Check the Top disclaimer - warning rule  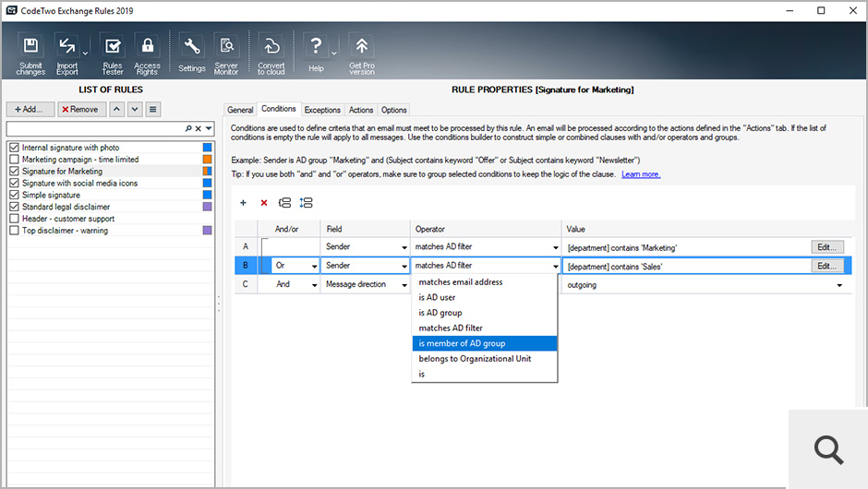15,230
